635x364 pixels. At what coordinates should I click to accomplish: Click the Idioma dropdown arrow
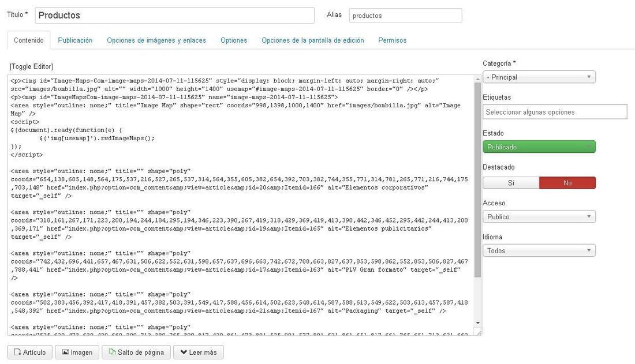(x=589, y=250)
